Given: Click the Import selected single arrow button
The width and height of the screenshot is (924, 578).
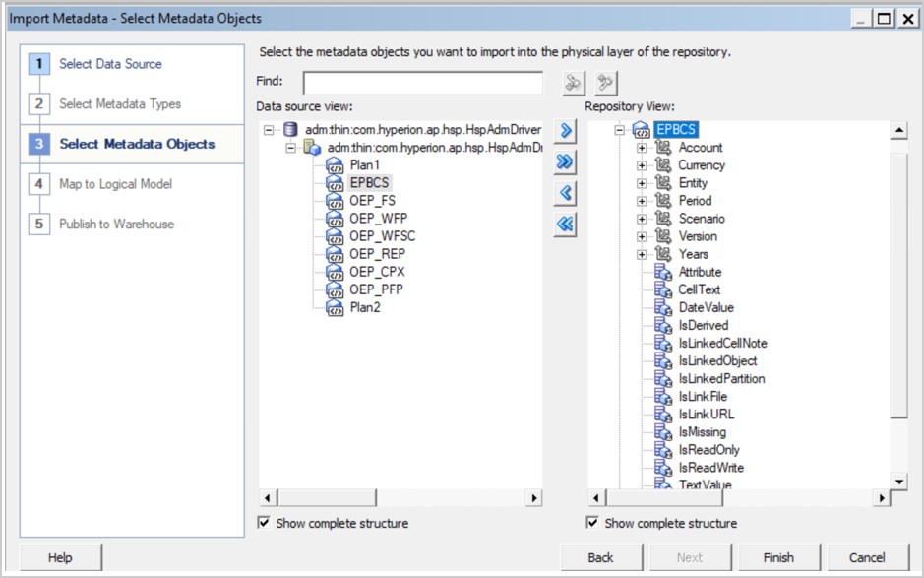Looking at the screenshot, I should [565, 130].
